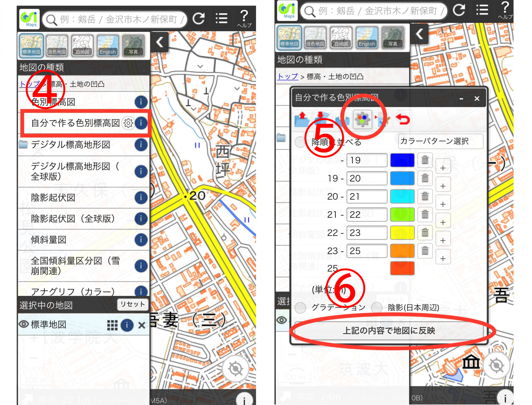Click the GSI Maps logo in left screenshot
The image size is (532, 405).
[x=29, y=19]
